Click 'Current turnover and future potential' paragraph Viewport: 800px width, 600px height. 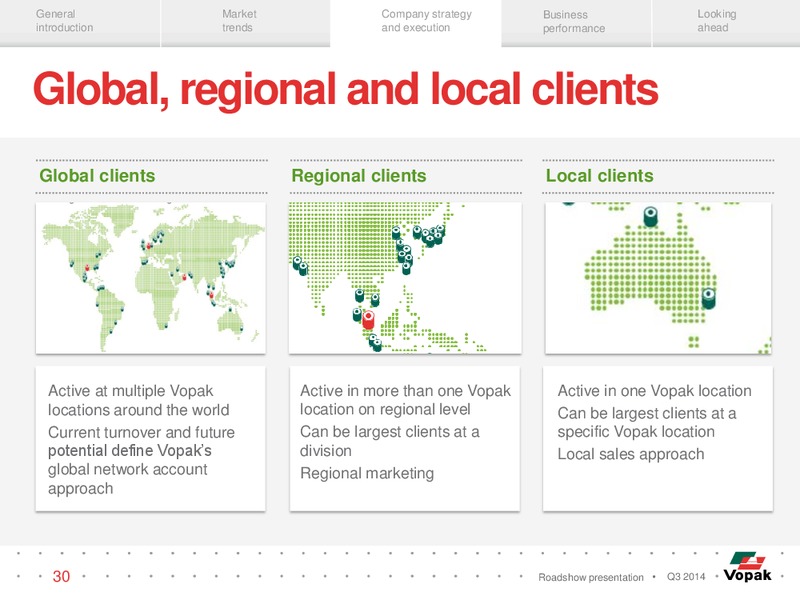pos(141,460)
